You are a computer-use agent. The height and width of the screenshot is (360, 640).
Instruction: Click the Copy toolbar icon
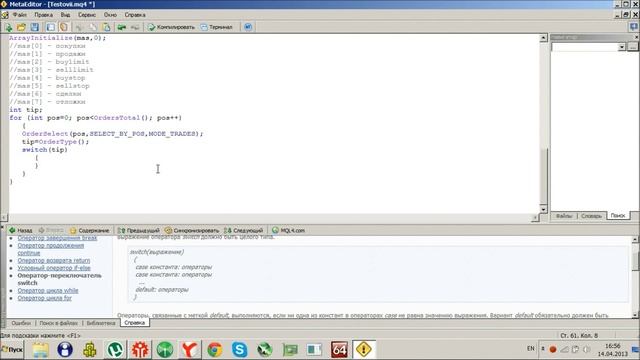tap(93, 27)
